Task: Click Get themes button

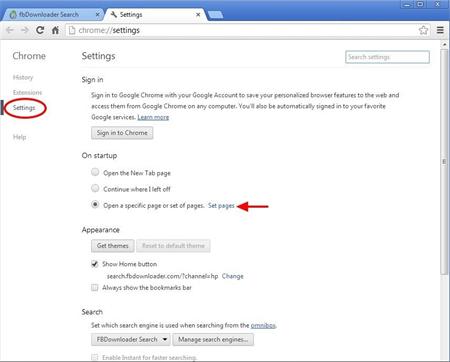Action: (x=113, y=246)
